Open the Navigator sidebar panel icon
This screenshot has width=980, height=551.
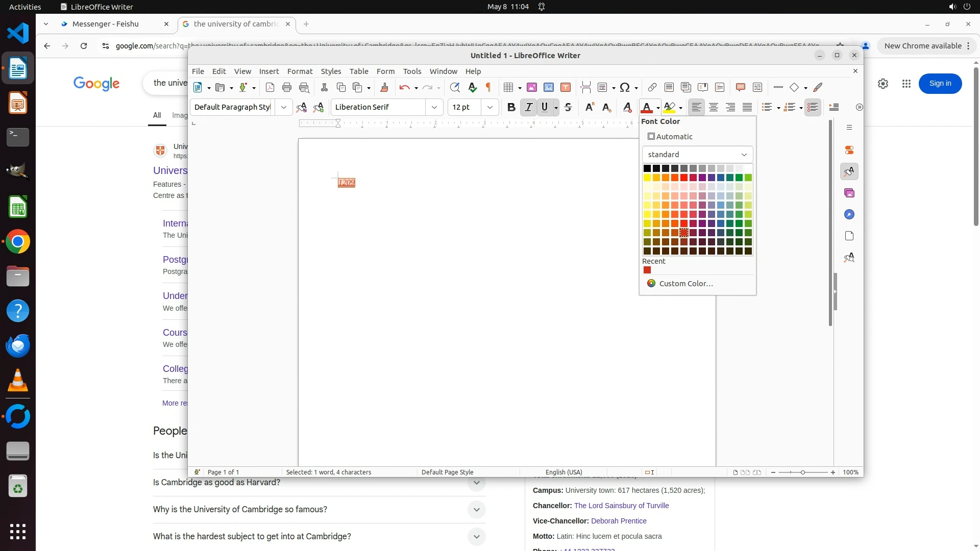[849, 214]
